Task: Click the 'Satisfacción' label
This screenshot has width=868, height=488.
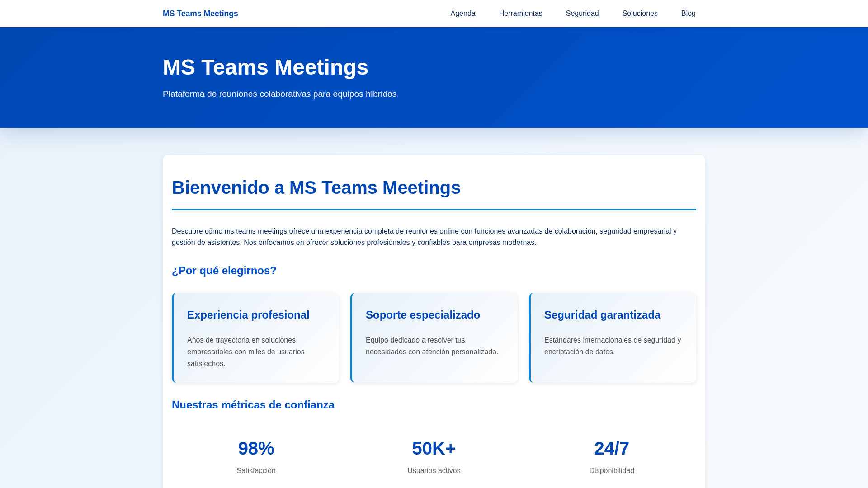Action: 256,471
